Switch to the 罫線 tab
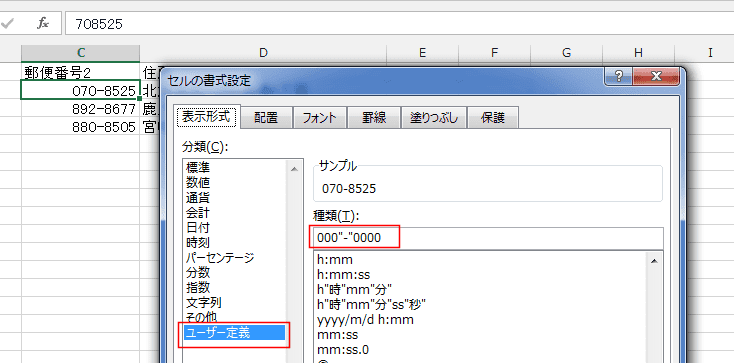The image size is (734, 363). 374,118
